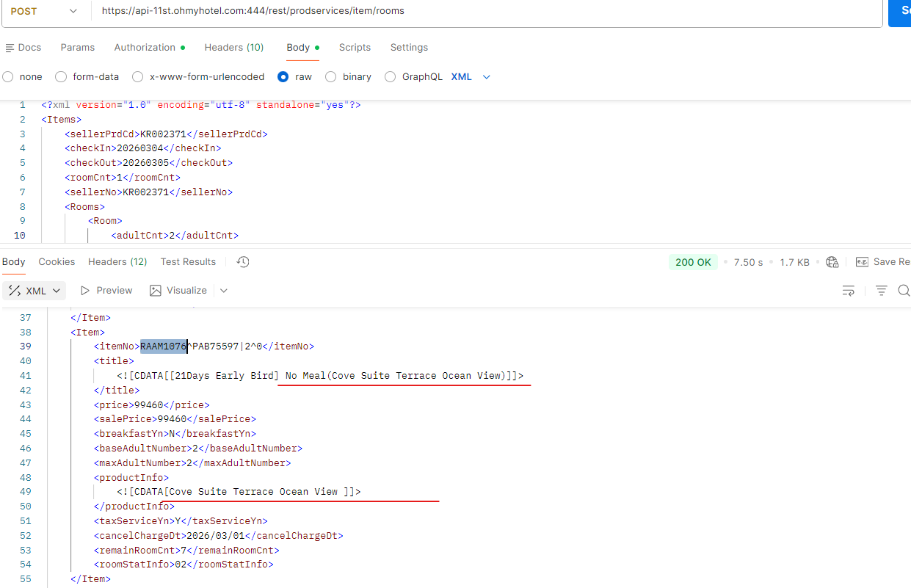Click the filter response icon
This screenshot has height=588, width=911.
[x=882, y=291]
